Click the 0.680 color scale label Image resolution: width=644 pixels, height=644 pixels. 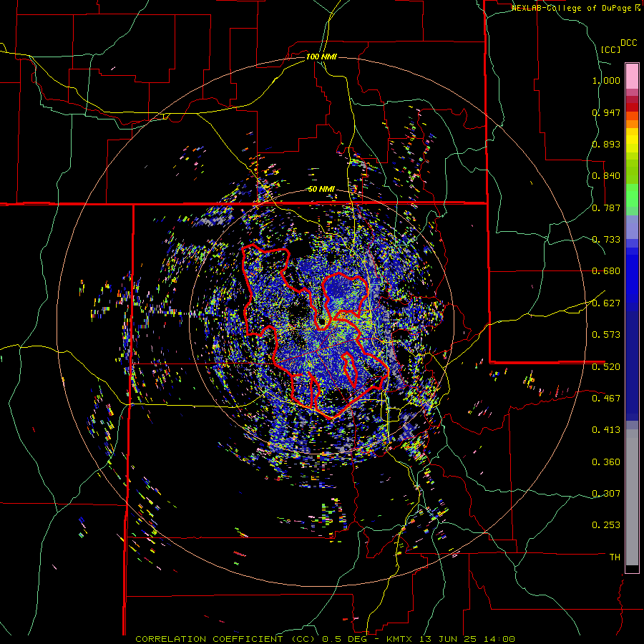tap(606, 271)
